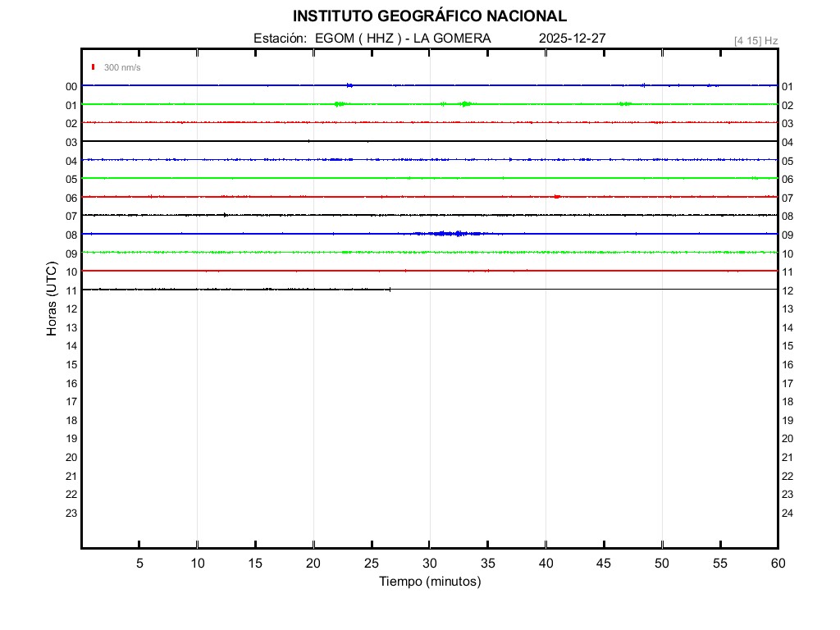Click the 60 minute tick label on the time axis
The height and width of the screenshot is (630, 840).
(x=778, y=564)
